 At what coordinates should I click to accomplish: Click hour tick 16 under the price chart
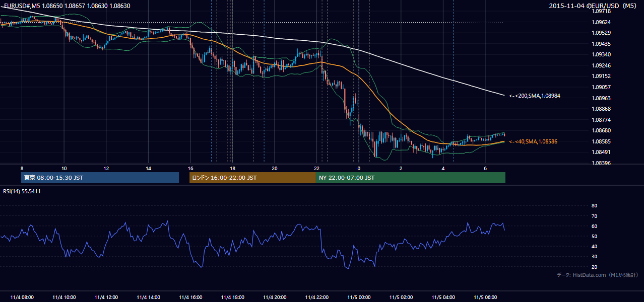pyautogui.click(x=190, y=168)
